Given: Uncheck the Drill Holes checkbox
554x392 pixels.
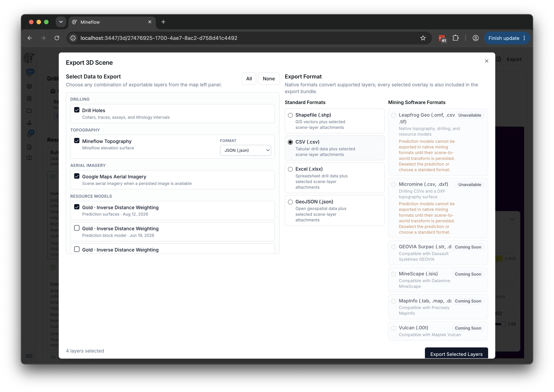Looking at the screenshot, I should pos(77,110).
